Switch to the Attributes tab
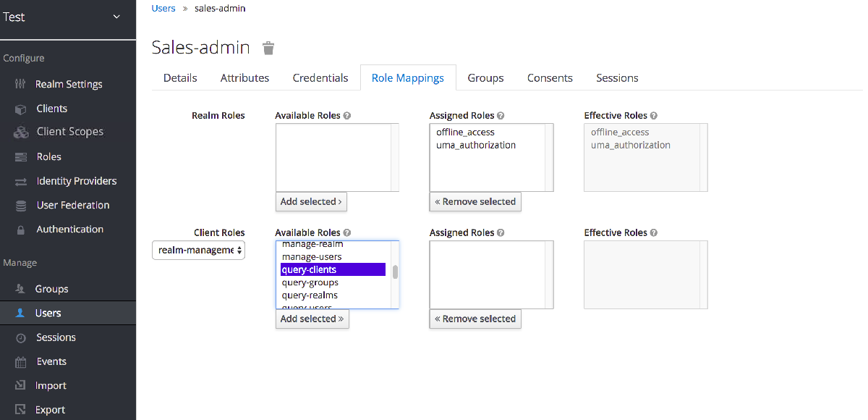Image resolution: width=868 pixels, height=420 pixels. [x=244, y=78]
